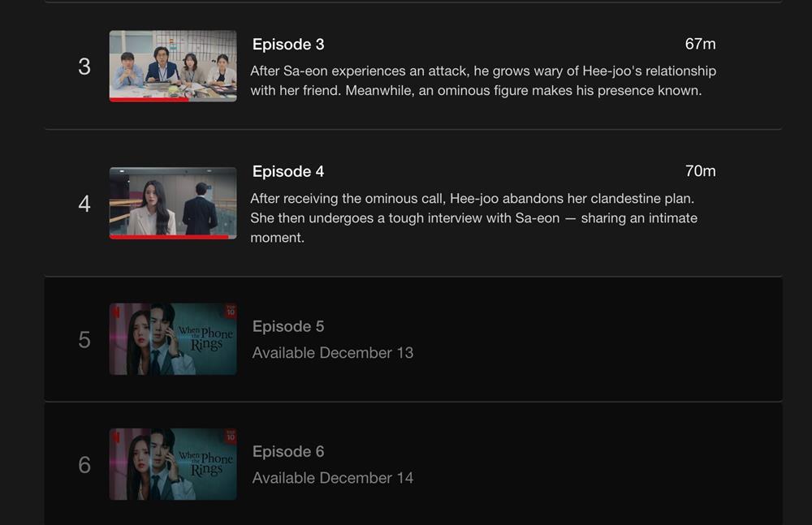The width and height of the screenshot is (812, 525).
Task: Select the episode number 6 label
Action: [x=84, y=465]
